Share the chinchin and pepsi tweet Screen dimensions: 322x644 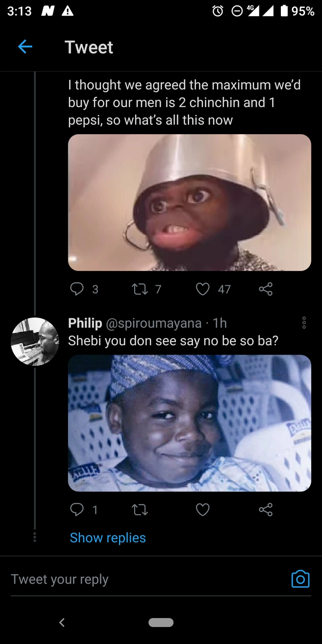(x=266, y=289)
